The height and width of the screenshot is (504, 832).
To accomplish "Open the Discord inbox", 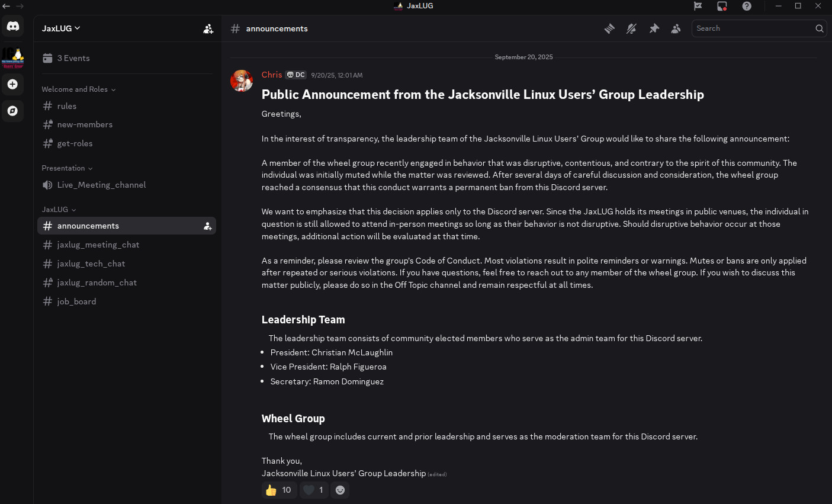I will pyautogui.click(x=722, y=7).
